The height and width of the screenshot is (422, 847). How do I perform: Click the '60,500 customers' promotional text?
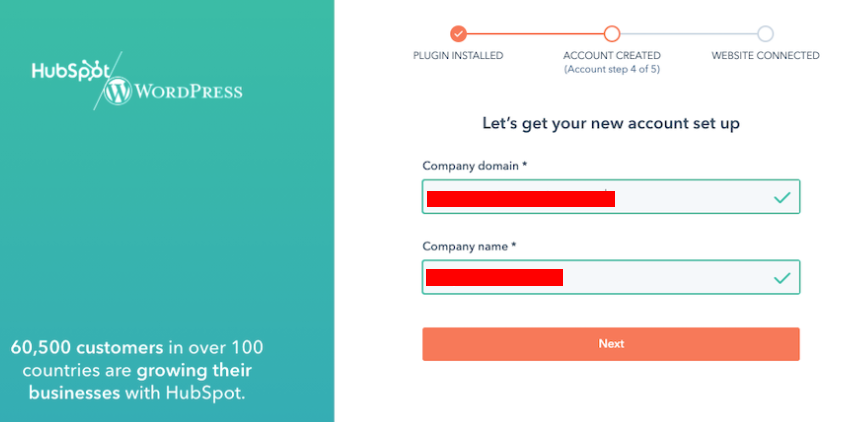(x=87, y=349)
